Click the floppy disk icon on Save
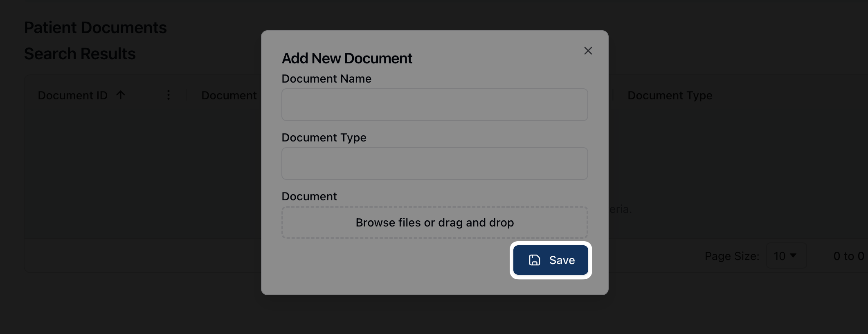Screen dimensions: 868x334 pyautogui.click(x=534, y=260)
